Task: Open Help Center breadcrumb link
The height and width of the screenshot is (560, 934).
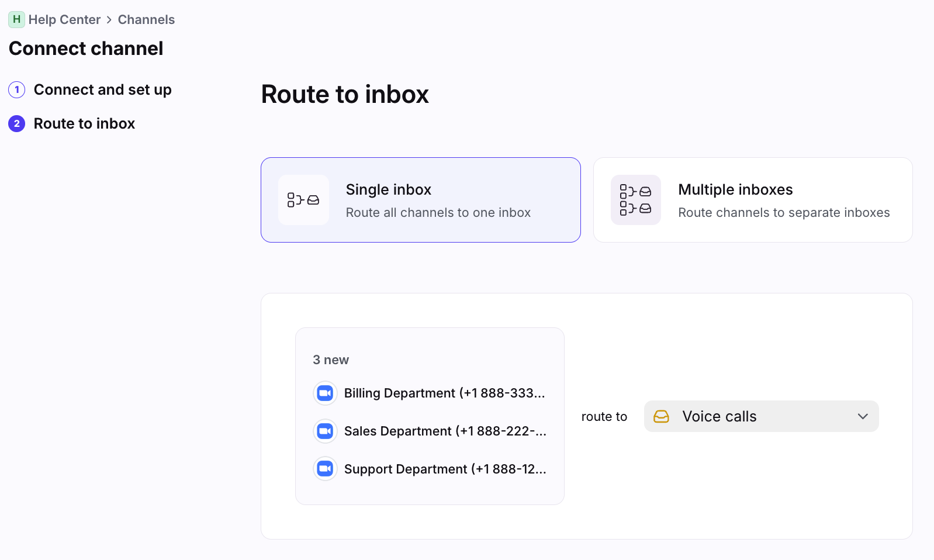Action: coord(64,20)
